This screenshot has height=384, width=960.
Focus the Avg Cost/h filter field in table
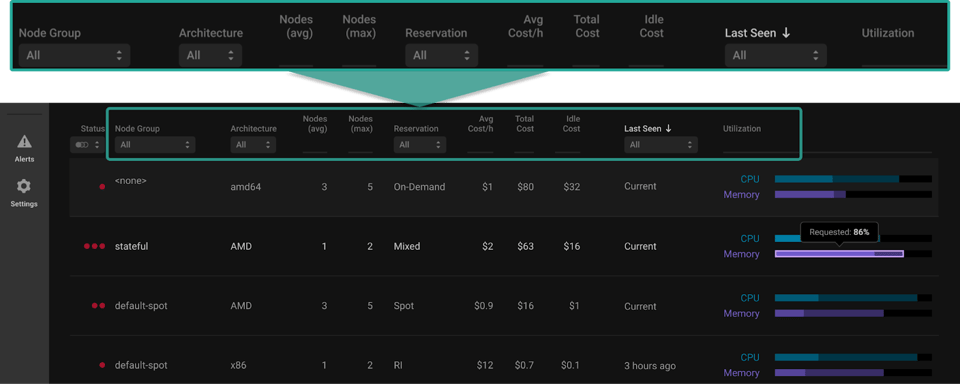click(480, 145)
